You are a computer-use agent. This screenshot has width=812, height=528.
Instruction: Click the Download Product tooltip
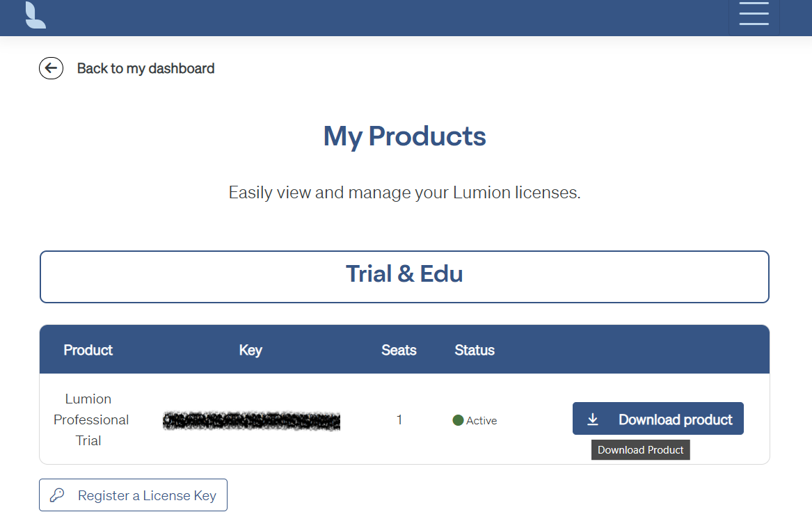coord(641,450)
